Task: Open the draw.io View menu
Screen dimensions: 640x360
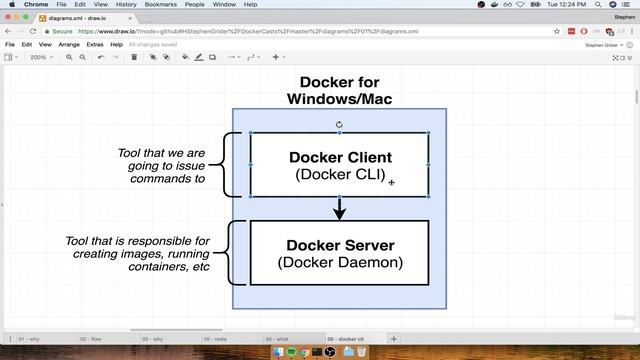Action: [45, 44]
